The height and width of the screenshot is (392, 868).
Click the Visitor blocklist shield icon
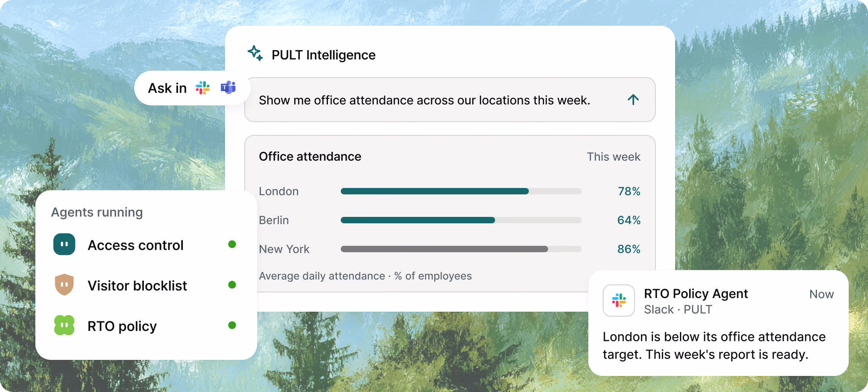[64, 285]
